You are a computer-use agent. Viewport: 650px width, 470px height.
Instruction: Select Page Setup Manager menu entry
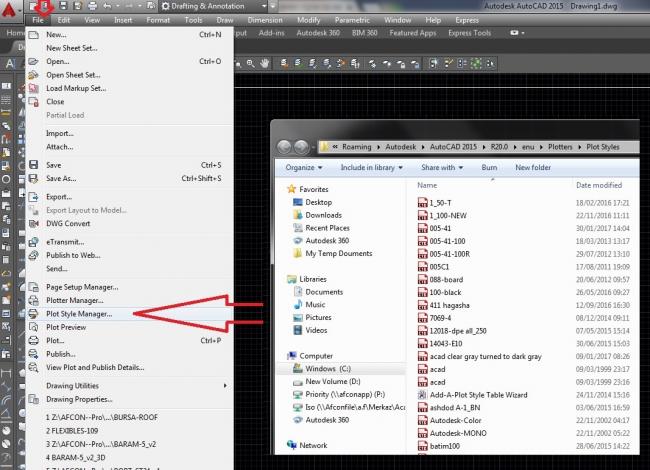[89, 286]
